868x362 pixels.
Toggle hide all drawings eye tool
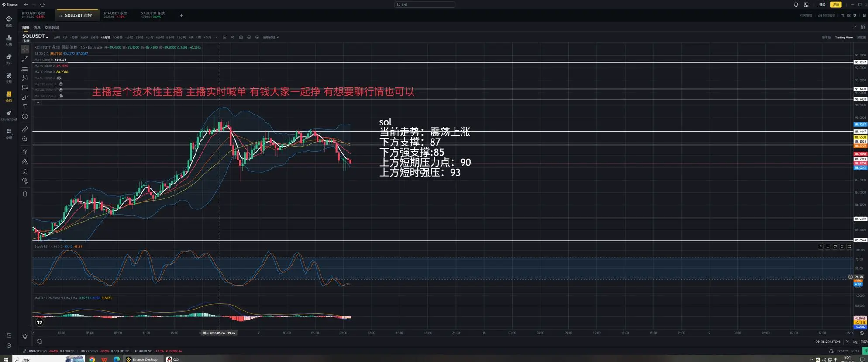click(25, 181)
